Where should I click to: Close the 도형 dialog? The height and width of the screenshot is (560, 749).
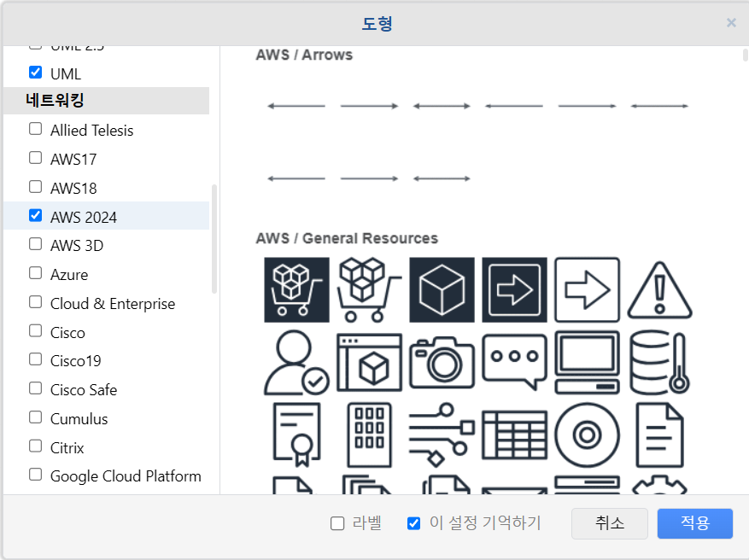pyautogui.click(x=731, y=22)
